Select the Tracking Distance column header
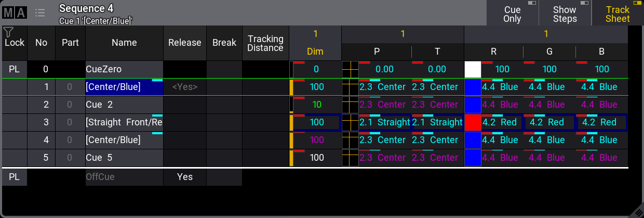The image size is (644, 218). coord(265,43)
